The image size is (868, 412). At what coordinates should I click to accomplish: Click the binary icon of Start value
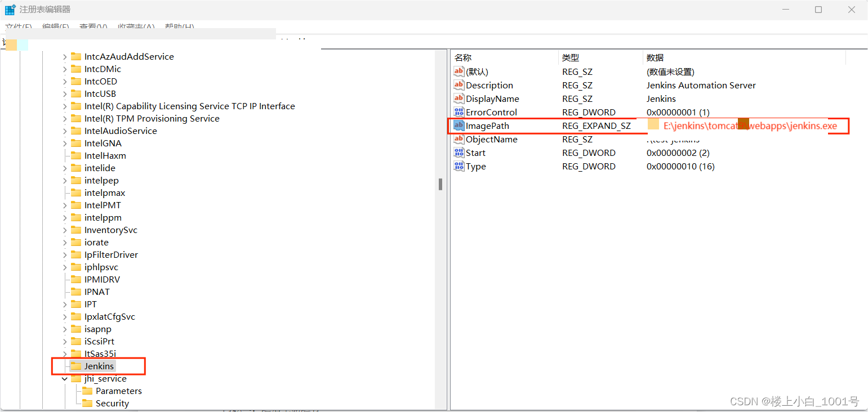click(459, 153)
